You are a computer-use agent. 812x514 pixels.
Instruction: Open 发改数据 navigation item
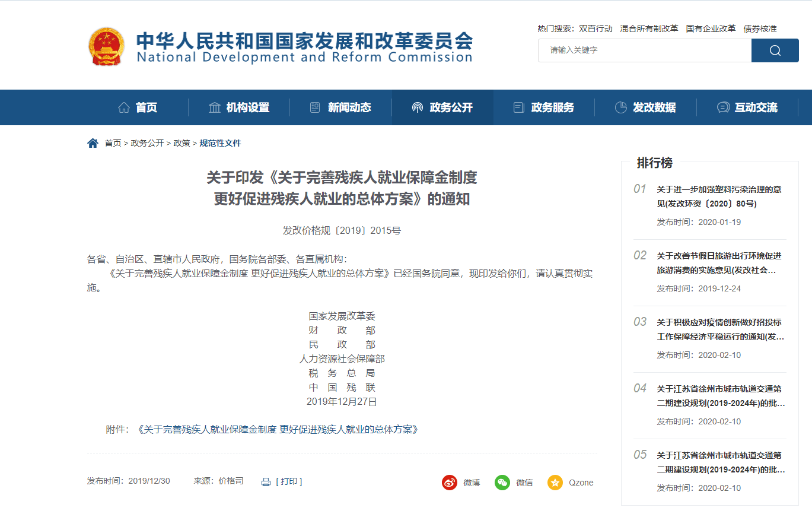(x=645, y=107)
